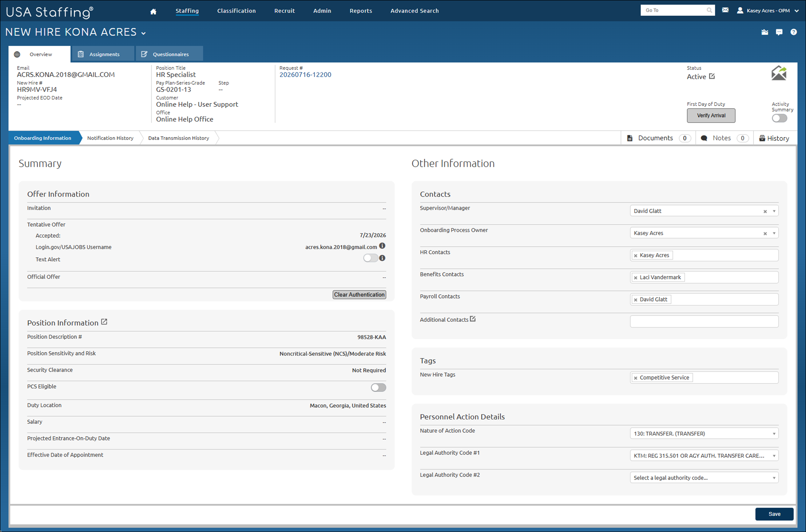Remove Laci Vandermark from Benefits Contacts
The image size is (806, 532).
636,278
